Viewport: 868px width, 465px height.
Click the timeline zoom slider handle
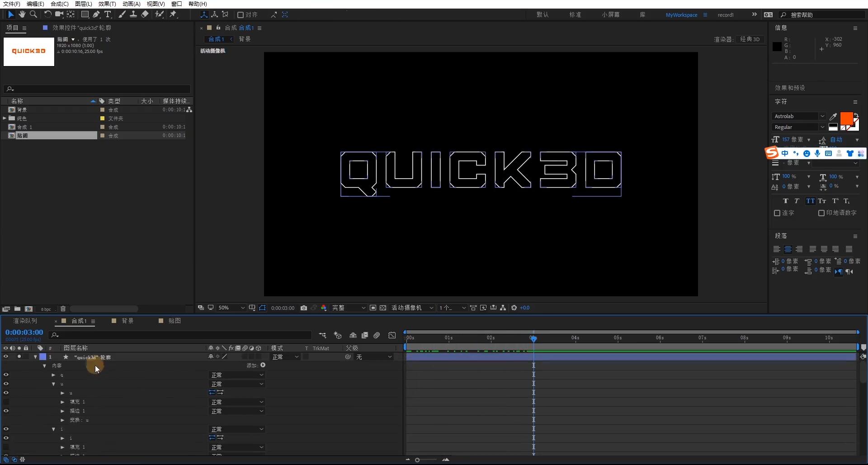(x=417, y=460)
